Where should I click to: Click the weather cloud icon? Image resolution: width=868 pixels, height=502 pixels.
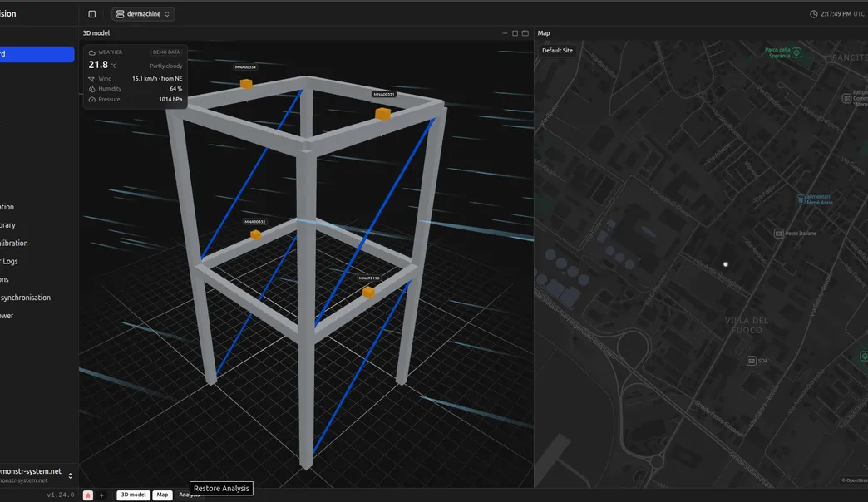point(92,52)
